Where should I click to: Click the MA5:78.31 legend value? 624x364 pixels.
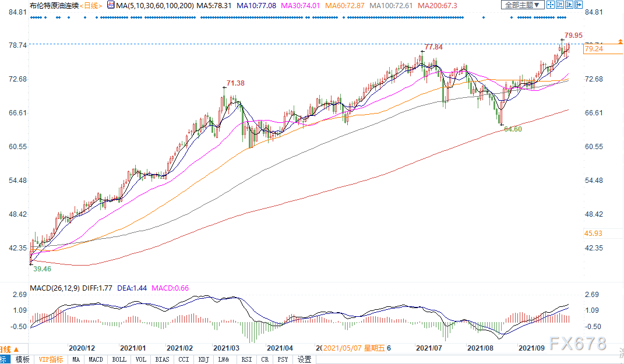pos(214,6)
